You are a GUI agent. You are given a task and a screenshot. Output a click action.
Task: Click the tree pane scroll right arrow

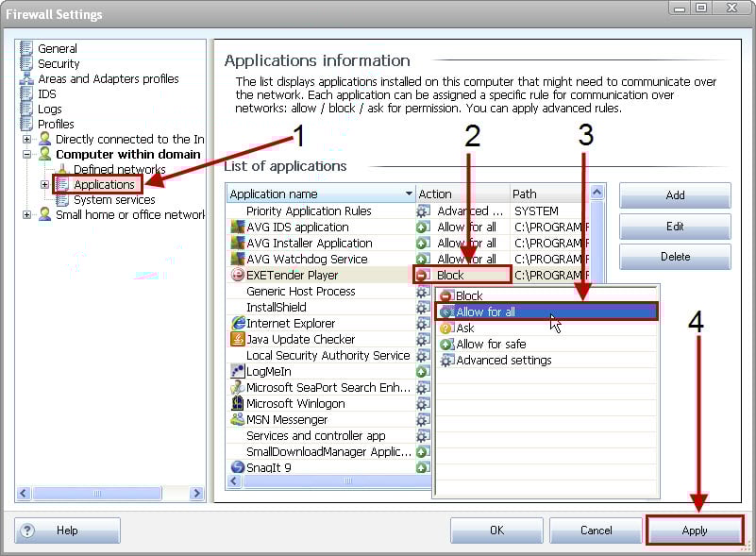[x=196, y=494]
